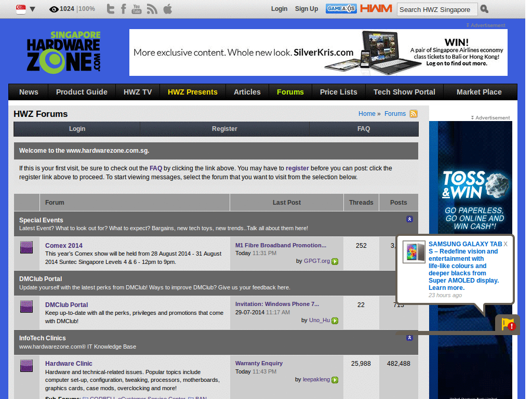The width and height of the screenshot is (532, 399).
Task: Click the Last Post column header
Action: [287, 203]
